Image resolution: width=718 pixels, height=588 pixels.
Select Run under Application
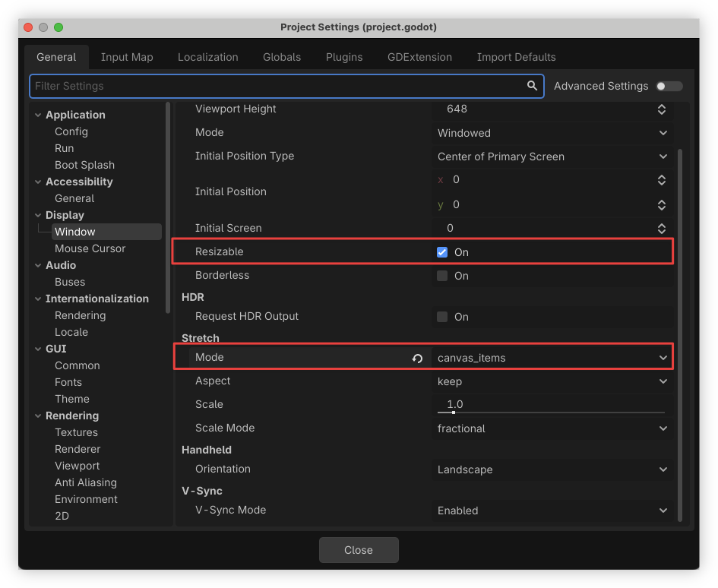pyautogui.click(x=64, y=148)
